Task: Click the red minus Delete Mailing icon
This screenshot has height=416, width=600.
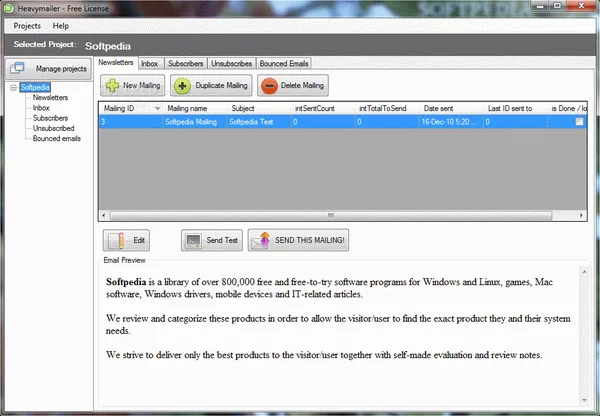Action: click(x=269, y=86)
